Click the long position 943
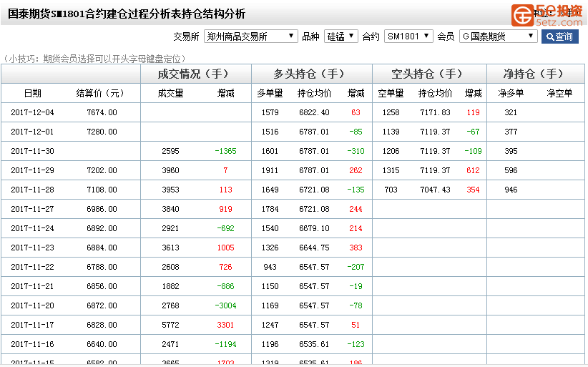This screenshot has width=588, height=367. click(270, 267)
